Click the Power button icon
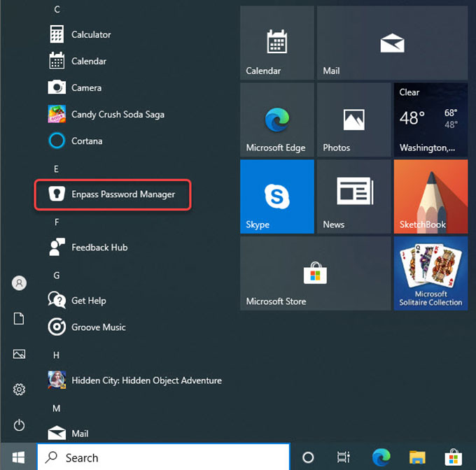 coord(19,425)
